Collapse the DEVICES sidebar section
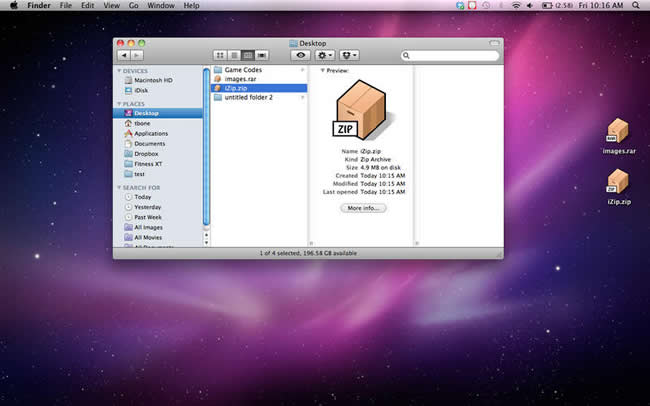 click(x=119, y=71)
